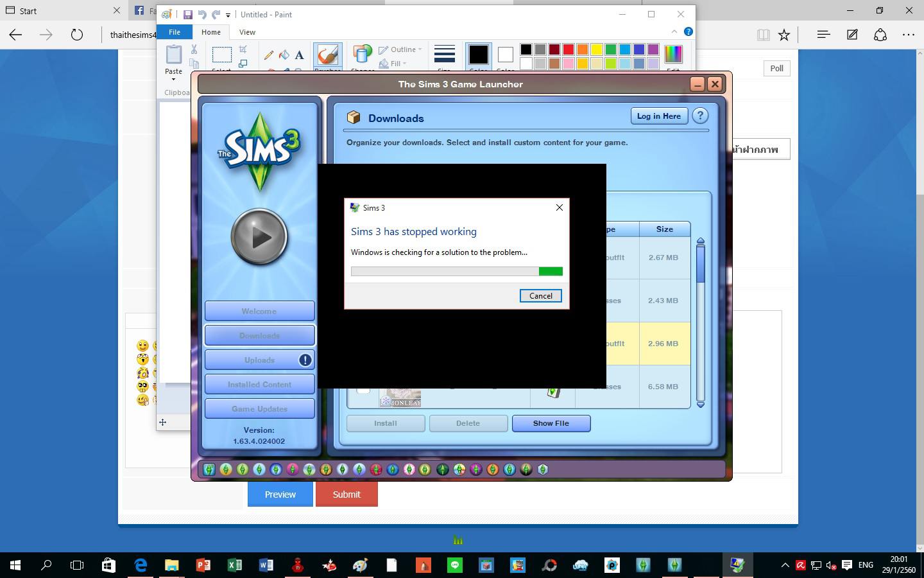The height and width of the screenshot is (578, 924).
Task: Switch to the Start tab in Edge
Action: coord(63,11)
